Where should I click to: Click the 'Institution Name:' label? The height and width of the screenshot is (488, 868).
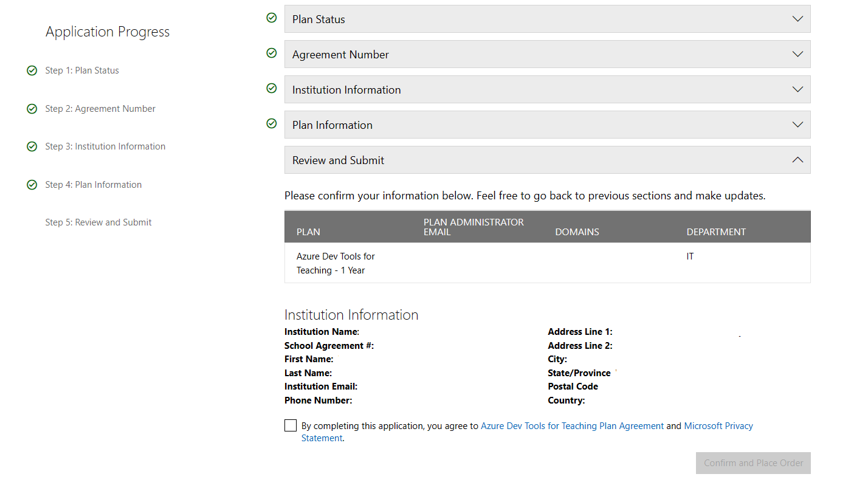click(322, 332)
